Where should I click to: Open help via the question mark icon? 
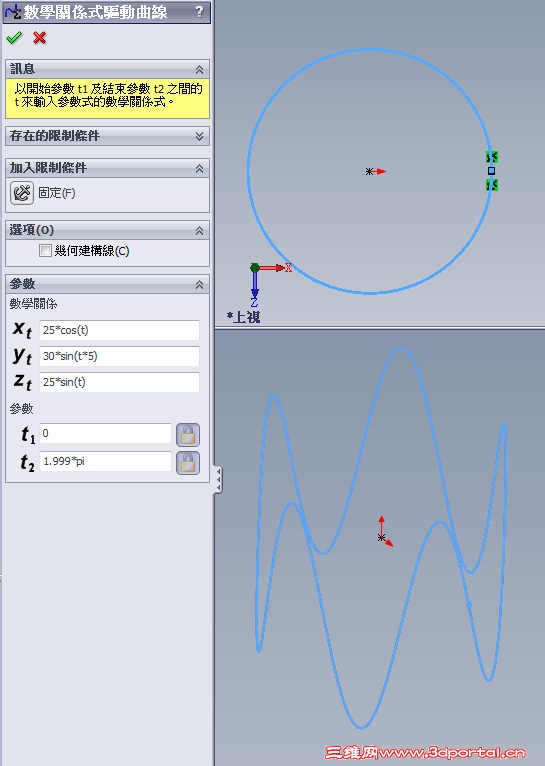[199, 11]
